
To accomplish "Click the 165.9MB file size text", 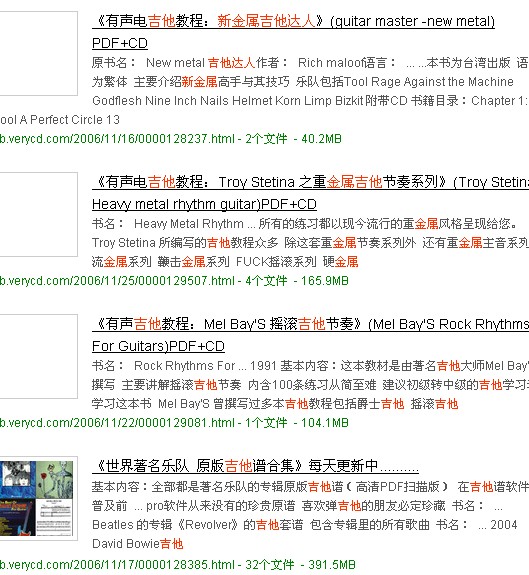I will [324, 281].
